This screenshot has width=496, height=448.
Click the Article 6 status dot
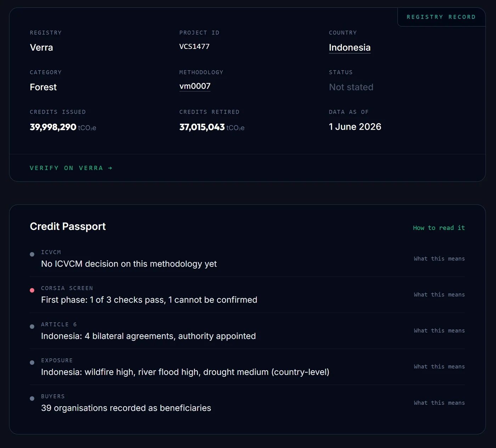32,327
